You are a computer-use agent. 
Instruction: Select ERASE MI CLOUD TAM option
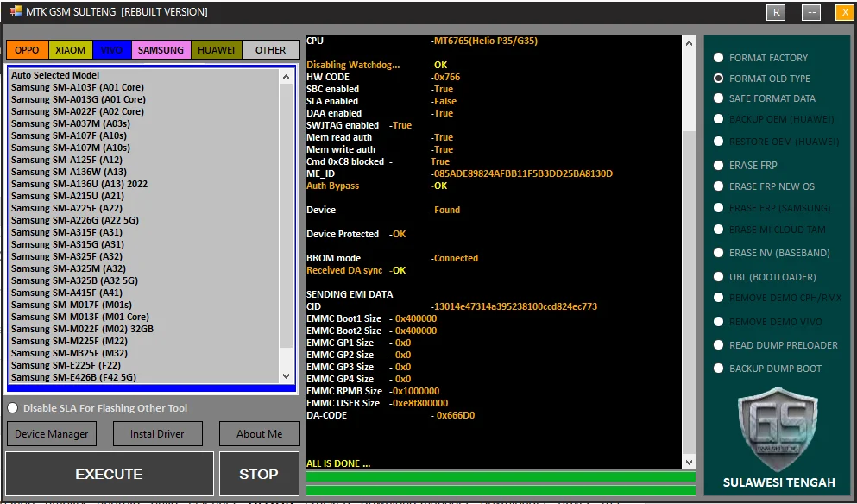tap(770, 230)
